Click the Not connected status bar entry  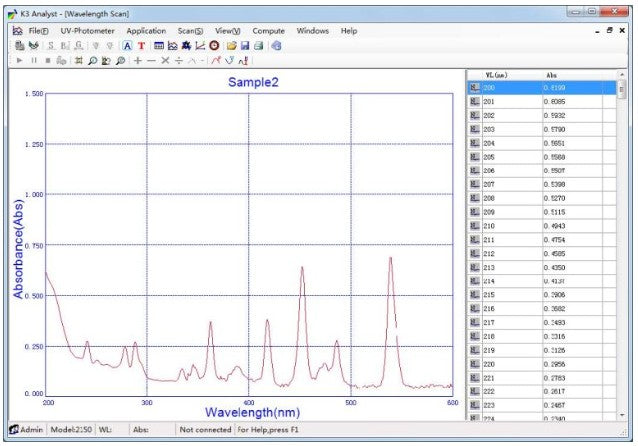[x=205, y=430]
